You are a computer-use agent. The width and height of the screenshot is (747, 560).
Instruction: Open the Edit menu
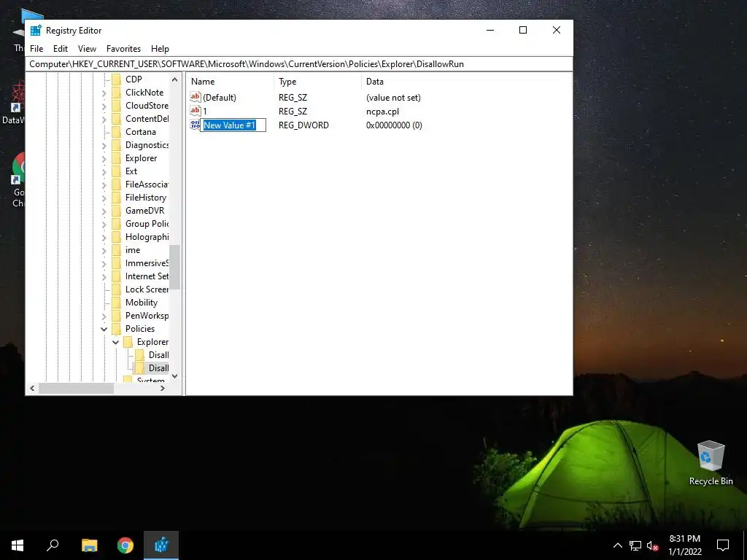tap(60, 49)
